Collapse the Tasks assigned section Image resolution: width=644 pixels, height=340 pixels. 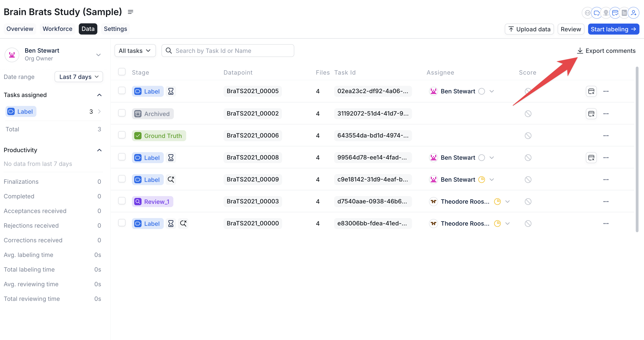[99, 95]
